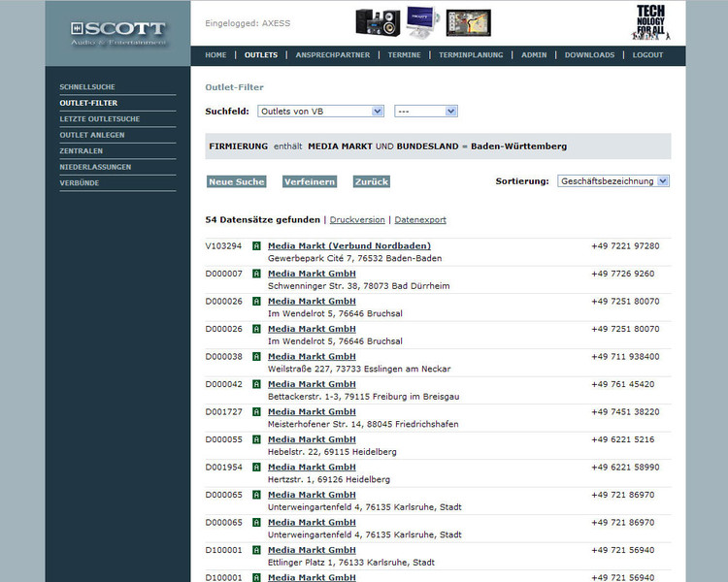Viewport: 728px width, 582px height.
Task: Select Schnellsuche in the sidebar
Action: click(87, 86)
